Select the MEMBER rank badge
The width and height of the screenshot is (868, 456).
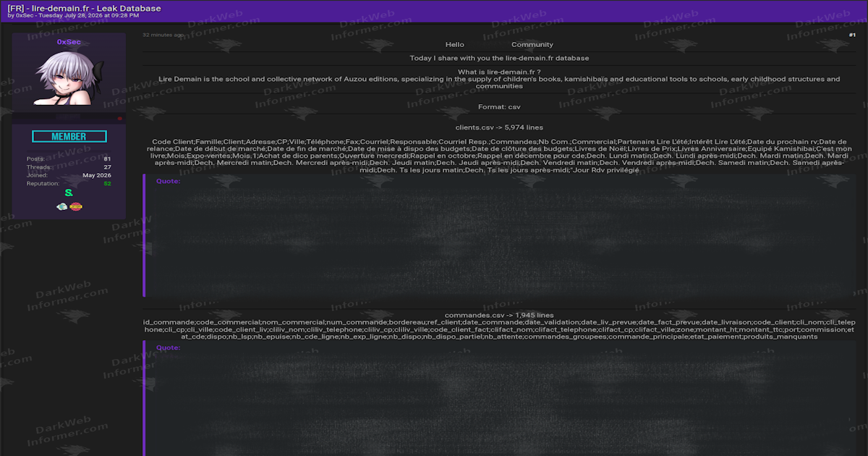(69, 136)
